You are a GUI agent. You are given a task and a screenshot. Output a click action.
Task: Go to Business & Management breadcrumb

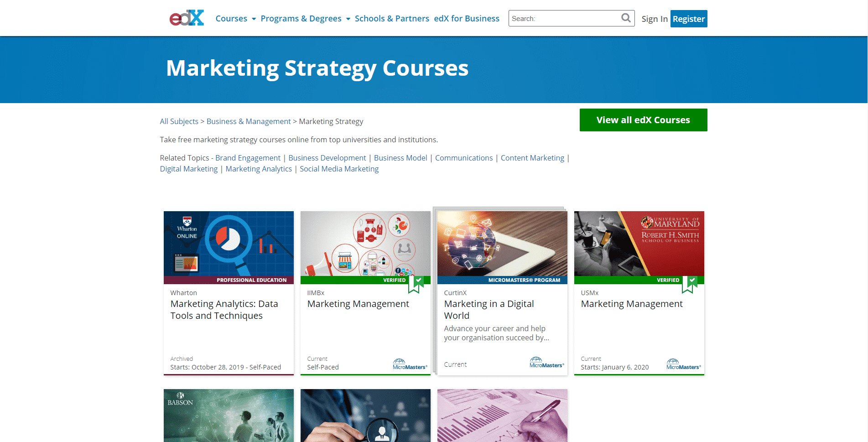tap(249, 121)
